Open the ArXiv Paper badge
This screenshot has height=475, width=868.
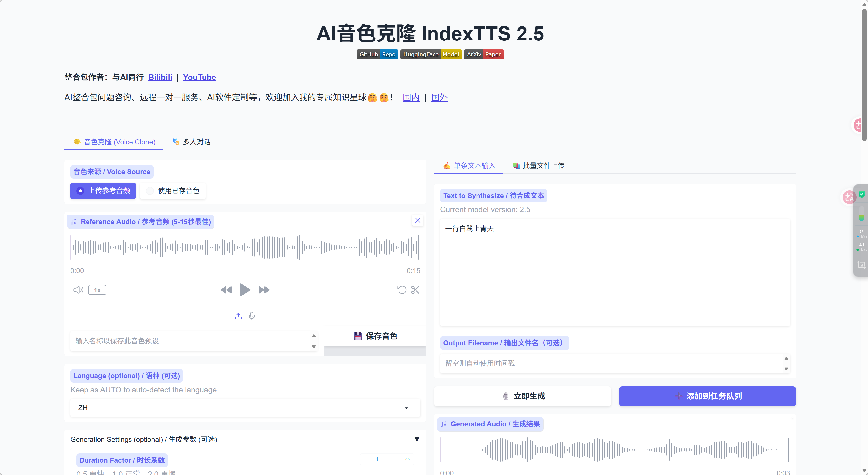[x=484, y=55]
